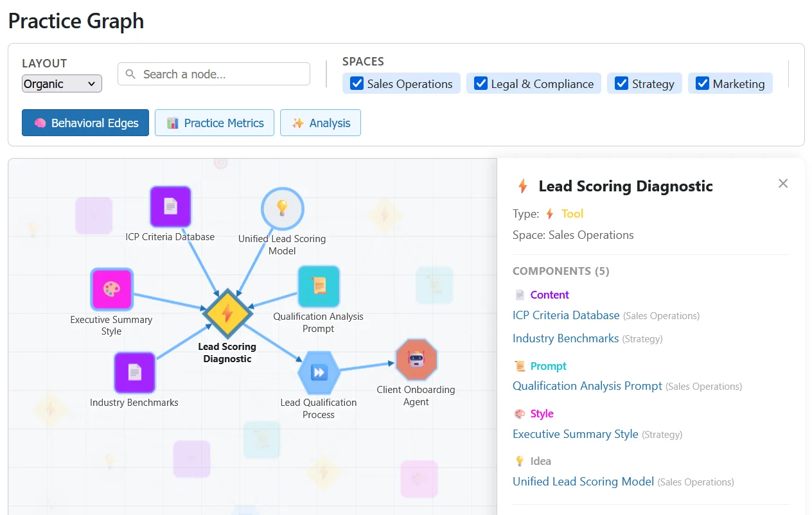This screenshot has width=812, height=515.
Task: Open the Executive Summary Style link
Action: 576,434
